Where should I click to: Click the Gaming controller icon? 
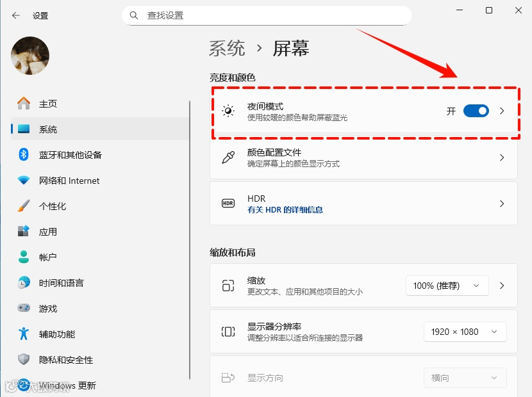pos(24,308)
